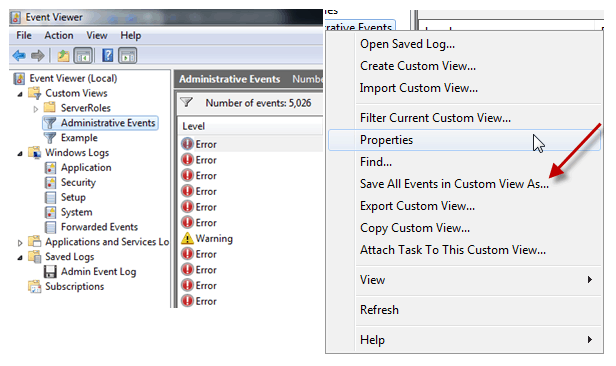The width and height of the screenshot is (616, 366).
Task: Click the yellow Warning triangle icon
Action: click(x=187, y=238)
